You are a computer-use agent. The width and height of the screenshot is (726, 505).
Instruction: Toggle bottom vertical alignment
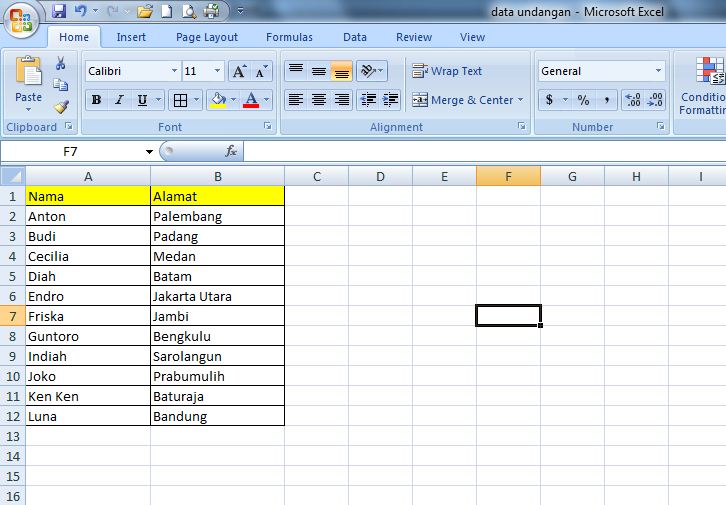click(x=341, y=71)
